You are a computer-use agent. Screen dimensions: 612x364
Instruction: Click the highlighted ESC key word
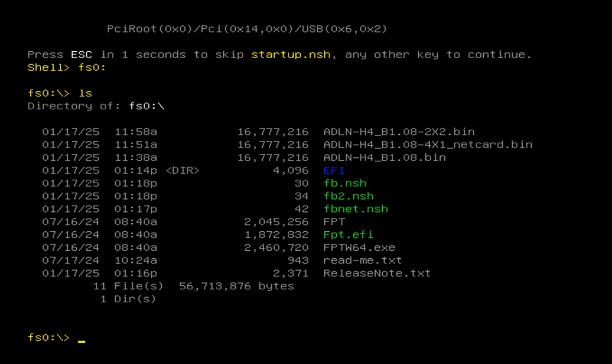[x=81, y=55]
